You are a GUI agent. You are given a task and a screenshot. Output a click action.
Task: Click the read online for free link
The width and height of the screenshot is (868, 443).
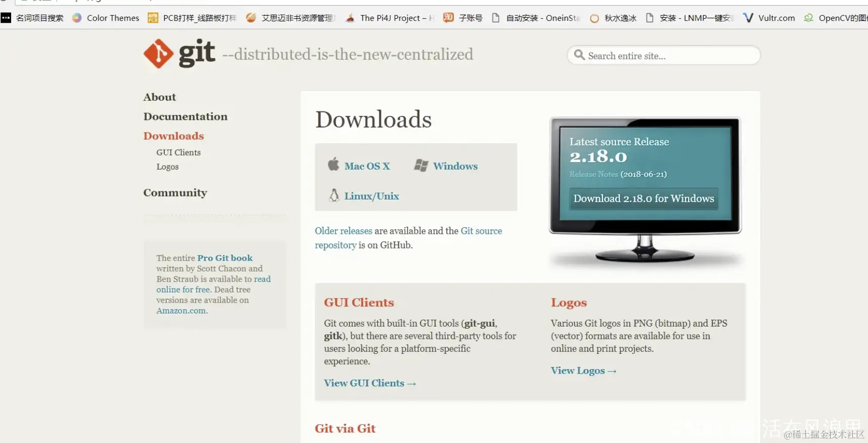coord(213,285)
